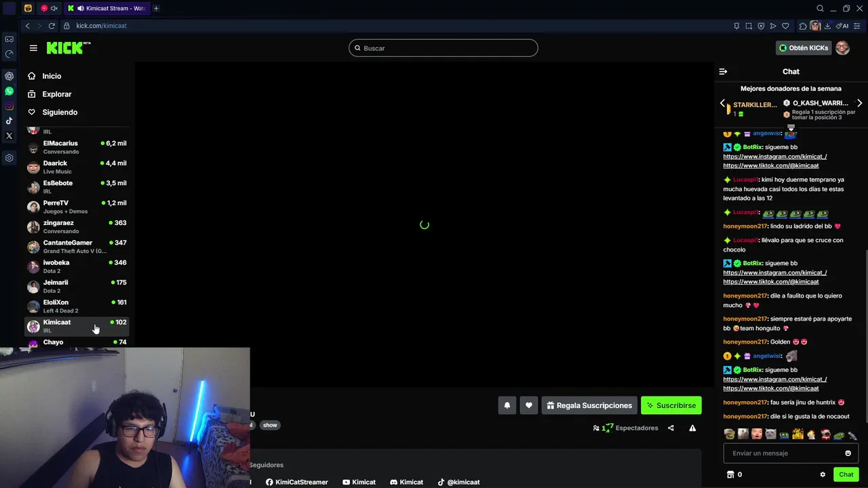Insert the fire duck quick emote

click(x=798, y=434)
